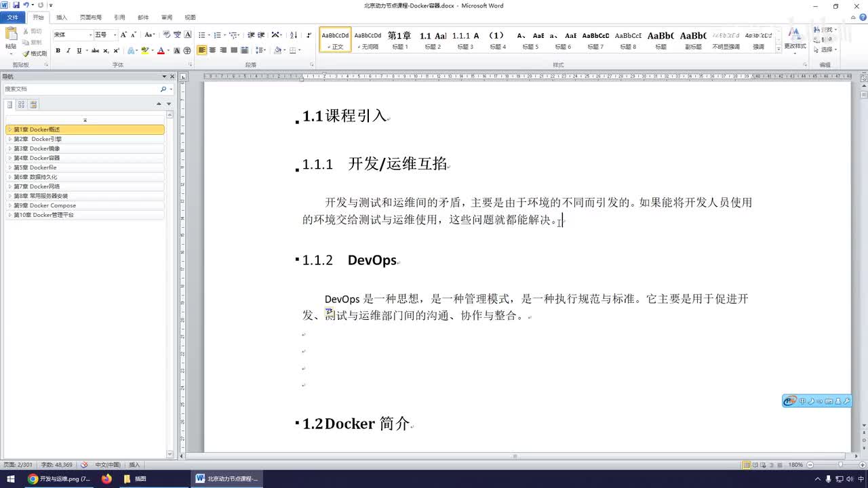Apply the 无间隔 style

click(368, 40)
